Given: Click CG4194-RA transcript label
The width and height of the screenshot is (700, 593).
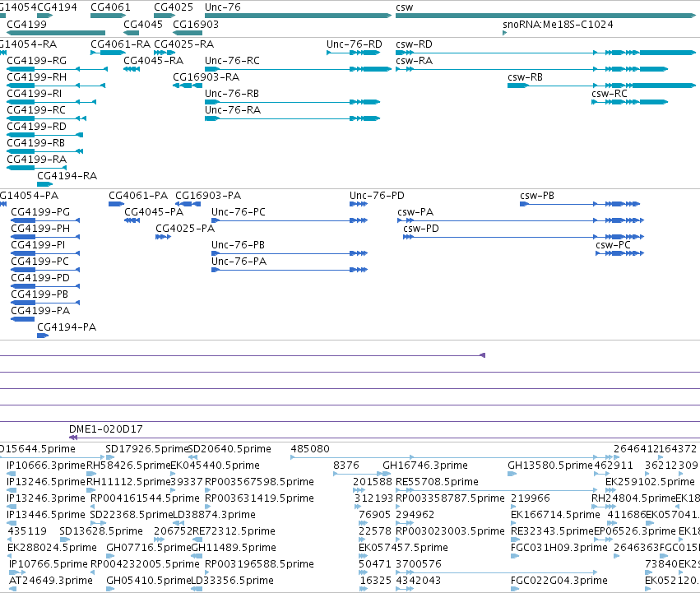Looking at the screenshot, I should 67,176.
